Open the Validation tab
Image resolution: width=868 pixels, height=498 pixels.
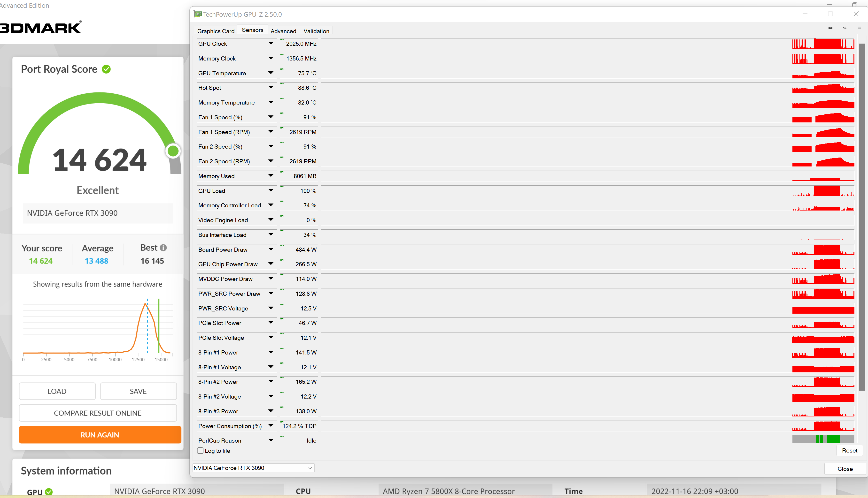point(316,31)
